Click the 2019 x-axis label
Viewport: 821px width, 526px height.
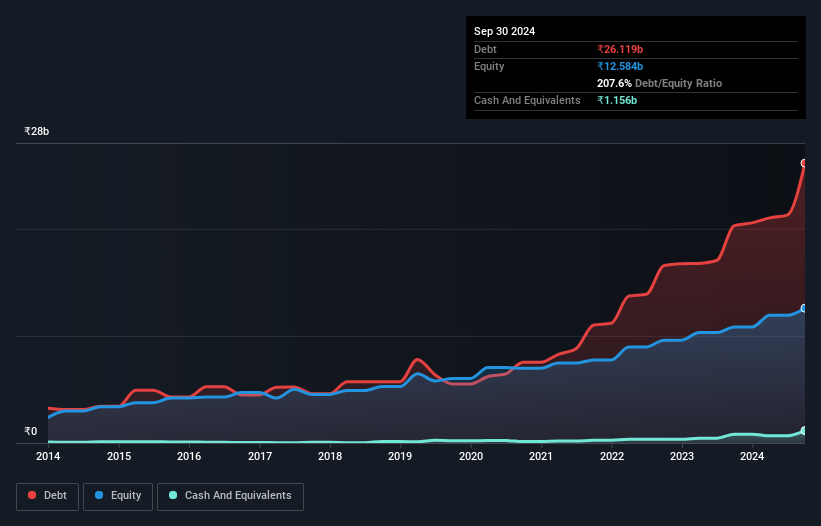(400, 456)
